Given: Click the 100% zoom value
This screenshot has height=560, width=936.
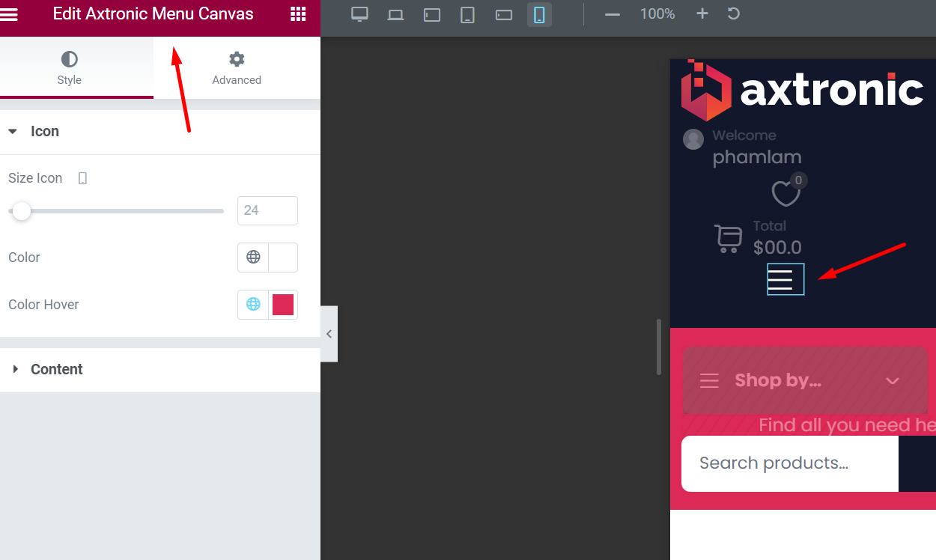Looking at the screenshot, I should 657,14.
